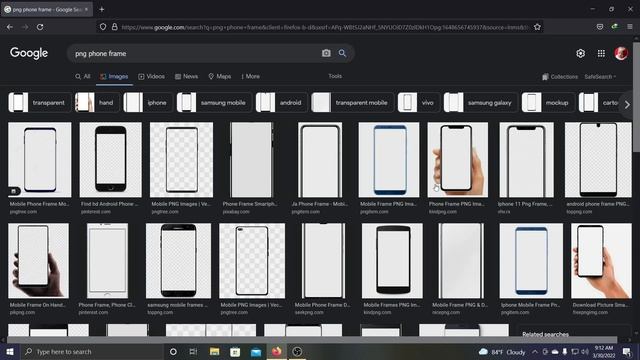
Task: Open Microsoft Store from taskbar
Action: coord(235,351)
